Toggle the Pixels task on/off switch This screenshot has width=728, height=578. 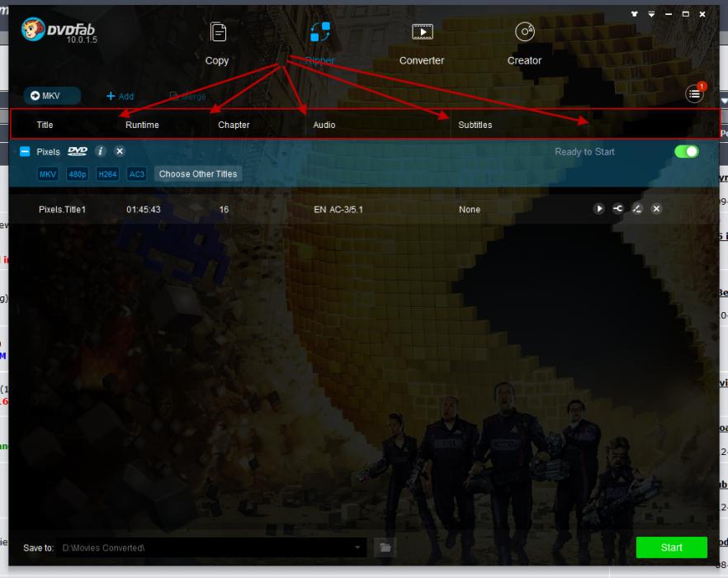pyautogui.click(x=687, y=151)
